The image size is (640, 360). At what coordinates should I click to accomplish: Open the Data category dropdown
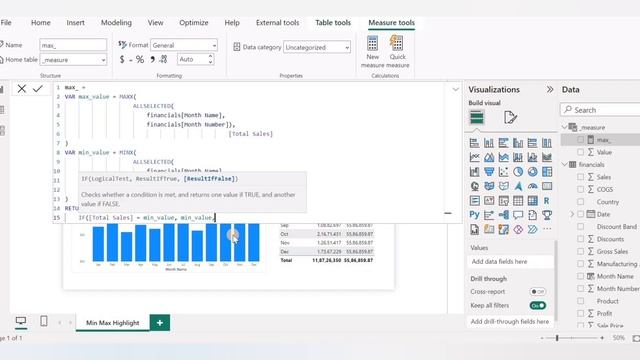pos(317,47)
